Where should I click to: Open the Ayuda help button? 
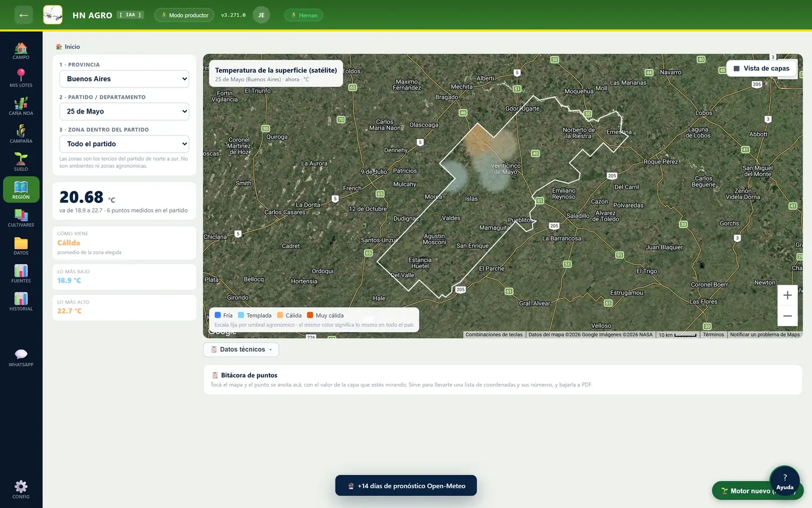tap(784, 481)
